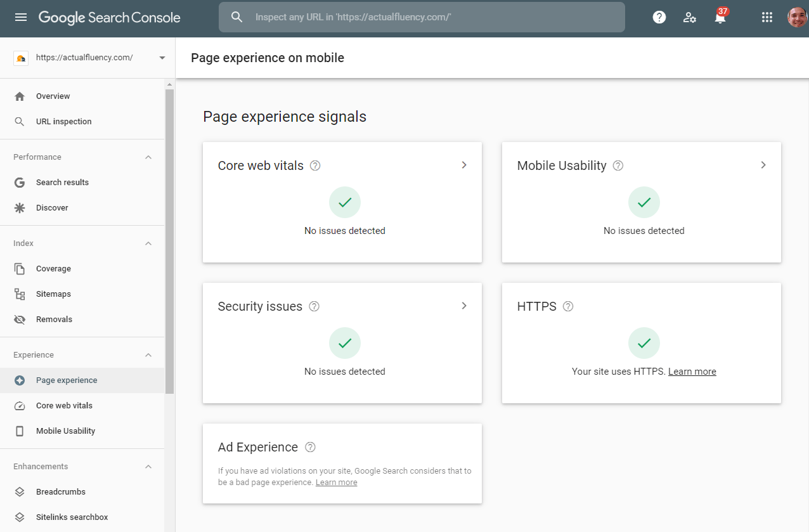Open the Help question mark icon
This screenshot has width=809, height=532.
click(x=659, y=18)
